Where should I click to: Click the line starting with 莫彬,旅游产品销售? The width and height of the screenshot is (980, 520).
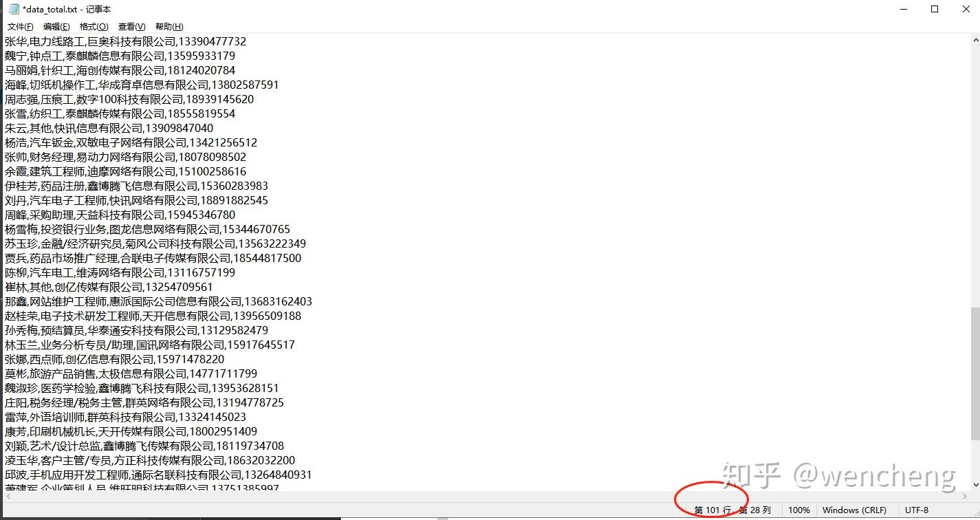[x=131, y=373]
